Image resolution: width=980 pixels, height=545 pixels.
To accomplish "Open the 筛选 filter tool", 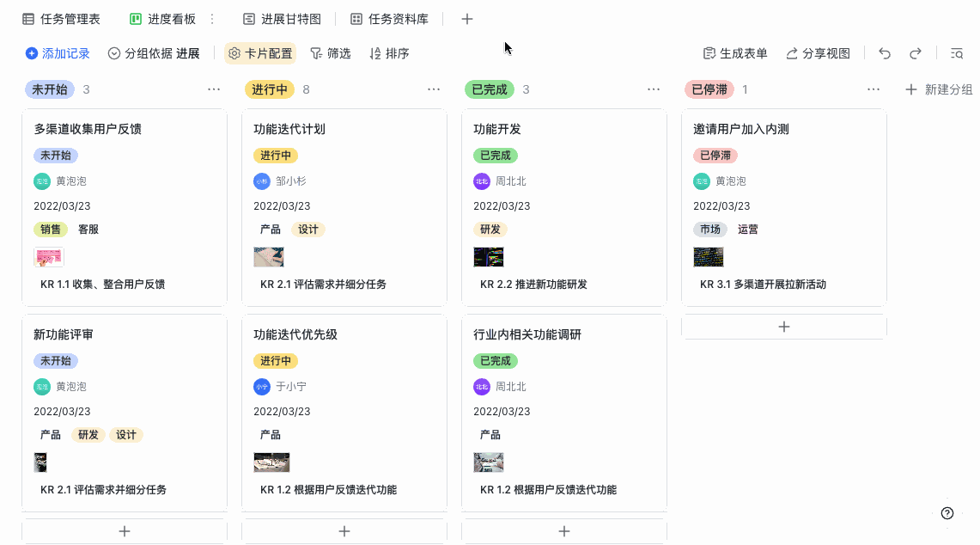I will point(331,53).
